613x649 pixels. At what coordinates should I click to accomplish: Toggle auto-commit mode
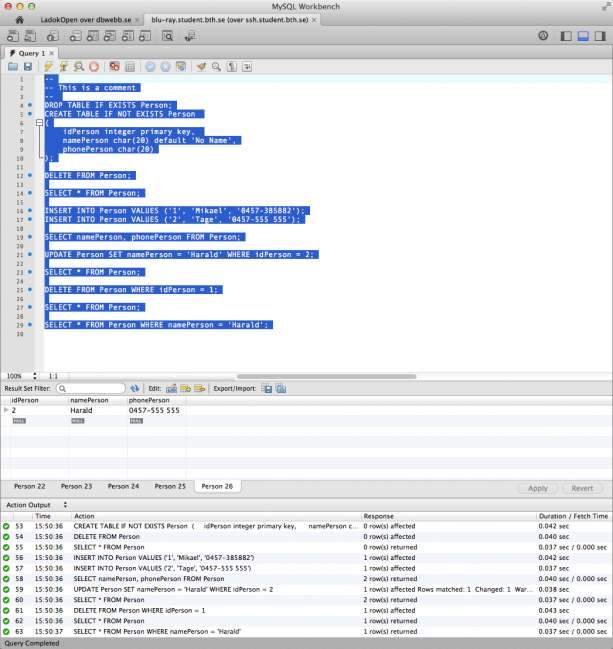pos(181,67)
